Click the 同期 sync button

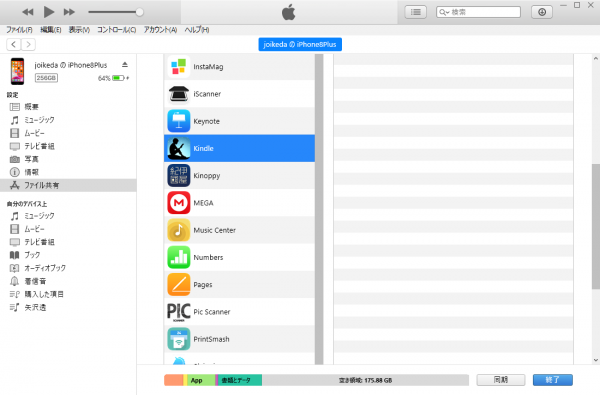[501, 380]
